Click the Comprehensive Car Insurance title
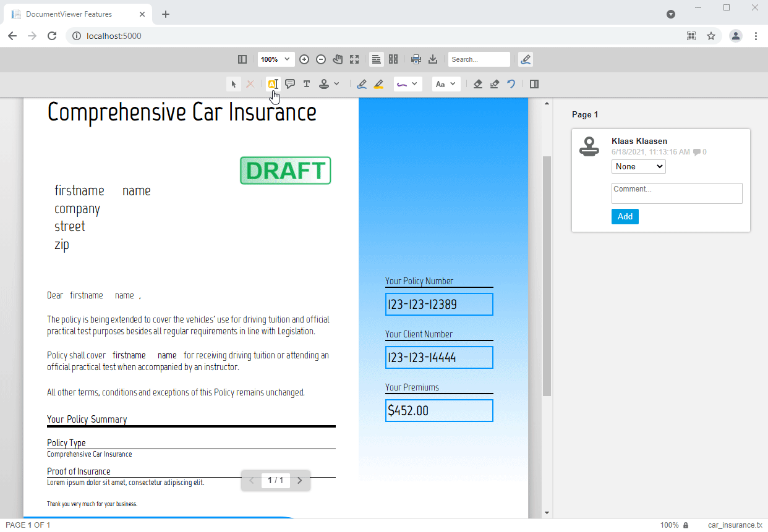 click(x=182, y=112)
